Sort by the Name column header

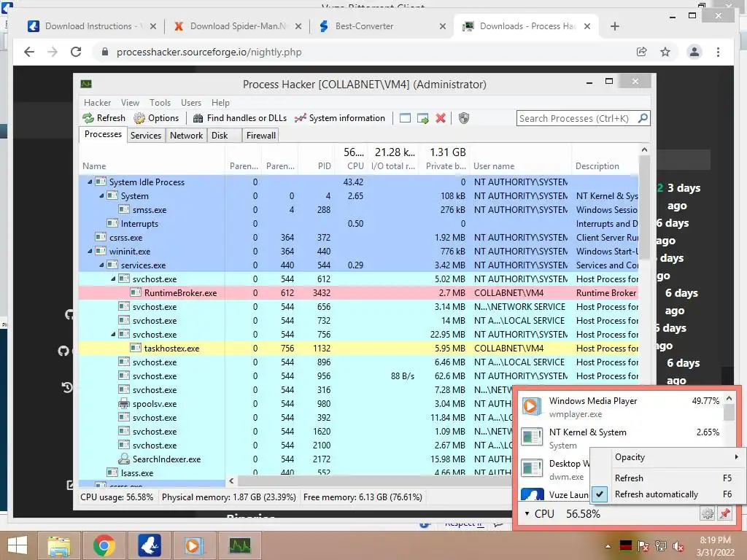point(152,160)
